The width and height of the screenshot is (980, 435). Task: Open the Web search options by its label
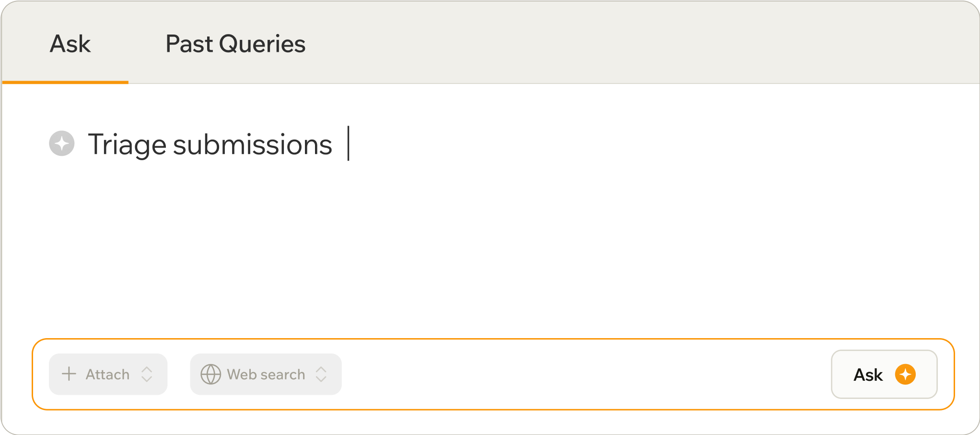(x=266, y=374)
